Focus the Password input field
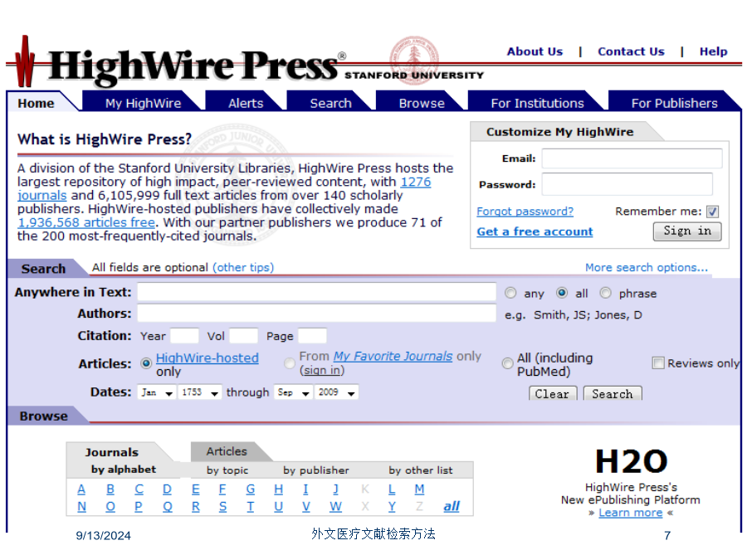The image size is (747, 560). [627, 184]
